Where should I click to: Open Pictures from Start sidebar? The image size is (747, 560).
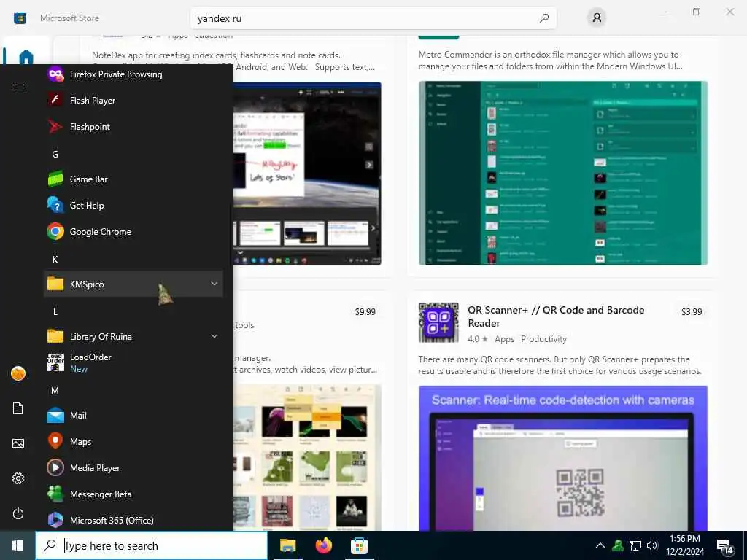[18, 443]
